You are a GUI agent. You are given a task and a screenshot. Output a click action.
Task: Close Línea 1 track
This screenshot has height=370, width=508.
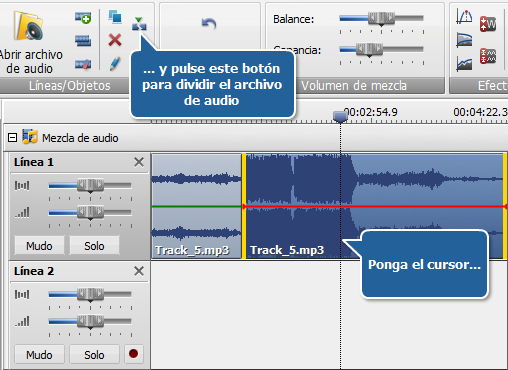139,162
